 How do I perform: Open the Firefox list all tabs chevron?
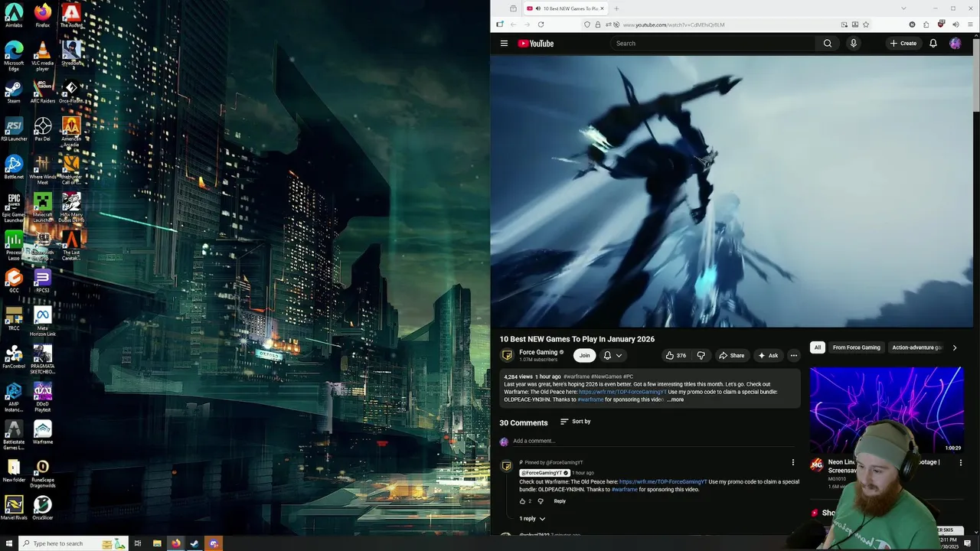click(903, 8)
